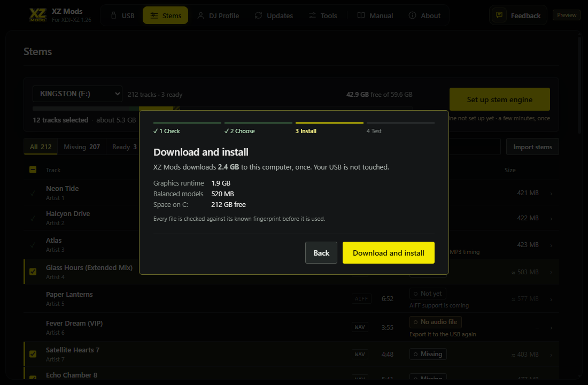Expand the Paper Lanterns row chevron

coord(551,299)
